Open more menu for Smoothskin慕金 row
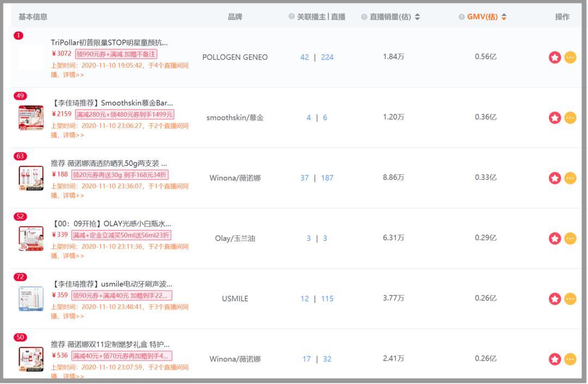Viewport: 588px width, 384px height. coord(570,118)
